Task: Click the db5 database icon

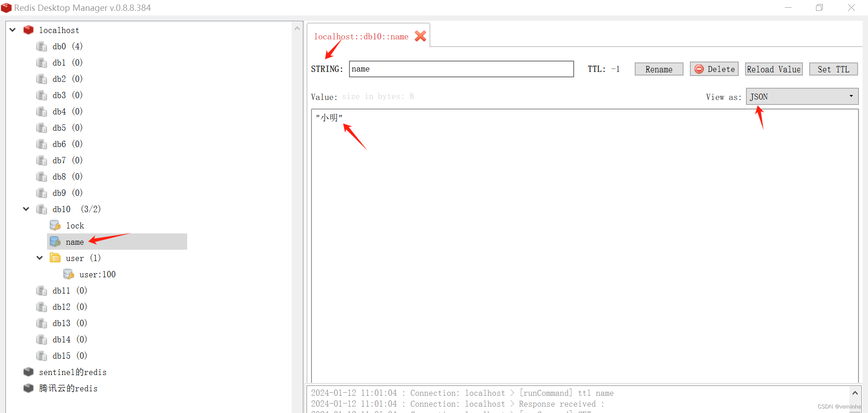Action: [x=42, y=128]
